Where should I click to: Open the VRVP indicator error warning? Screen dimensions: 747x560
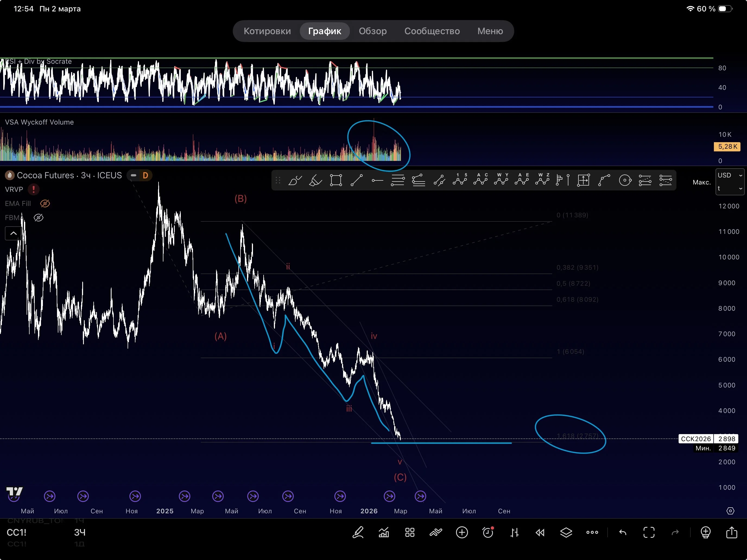click(33, 189)
